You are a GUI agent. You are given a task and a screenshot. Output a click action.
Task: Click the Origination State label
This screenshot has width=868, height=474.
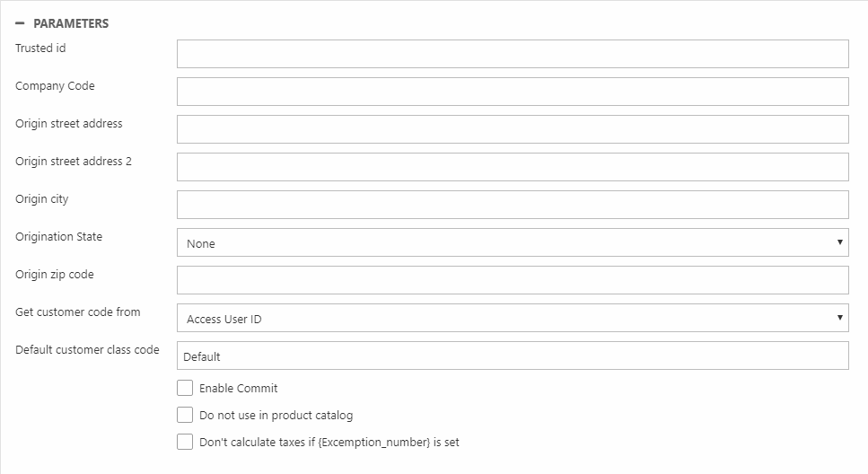tap(58, 237)
